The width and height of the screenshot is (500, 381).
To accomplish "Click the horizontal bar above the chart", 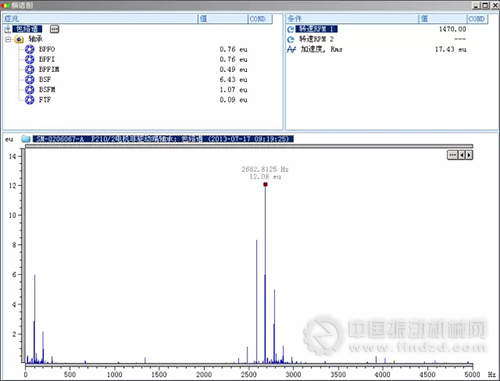I will click(x=249, y=146).
